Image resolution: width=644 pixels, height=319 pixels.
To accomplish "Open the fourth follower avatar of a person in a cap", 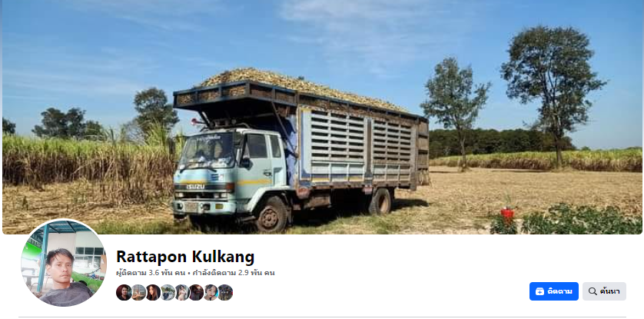I will point(168,293).
